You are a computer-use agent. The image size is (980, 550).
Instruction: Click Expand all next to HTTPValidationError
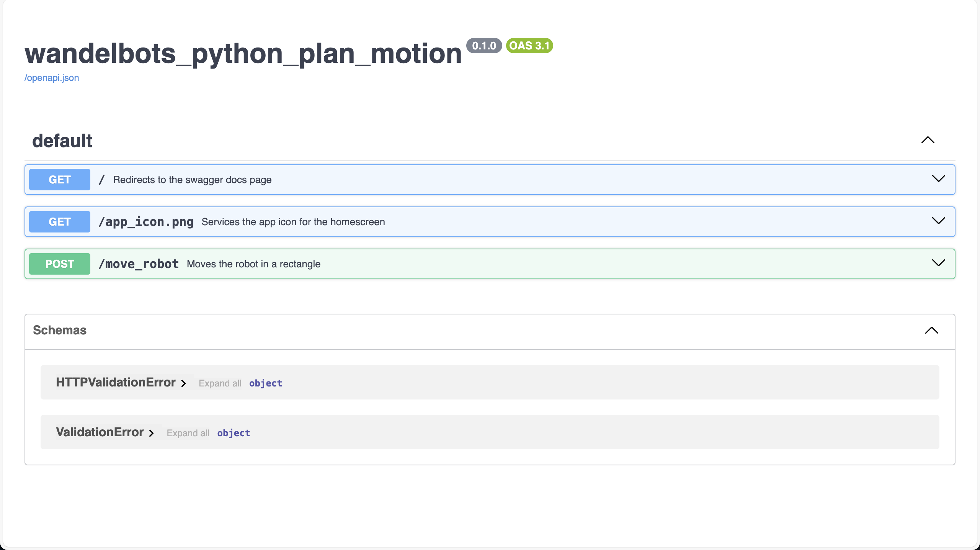pos(220,383)
